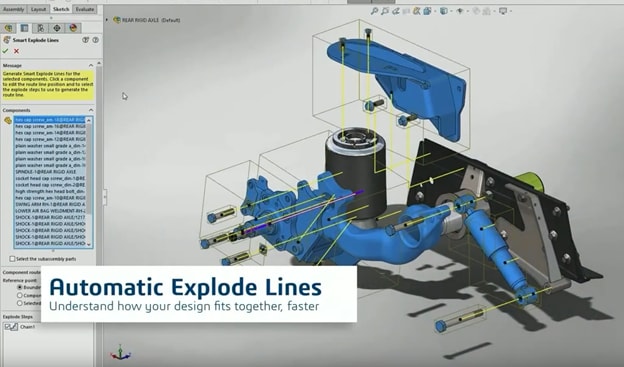This screenshot has width=624, height=367.
Task: Select the Component origin radio button
Action: tap(20, 295)
